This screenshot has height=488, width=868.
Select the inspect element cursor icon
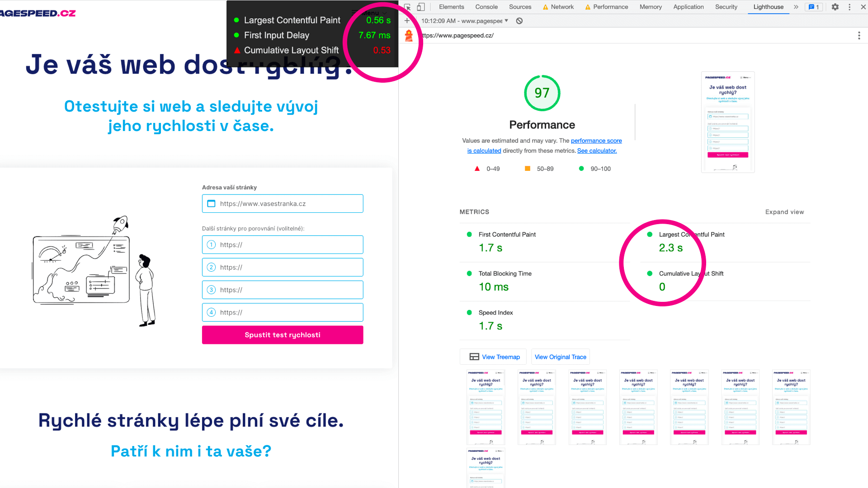[x=407, y=7]
